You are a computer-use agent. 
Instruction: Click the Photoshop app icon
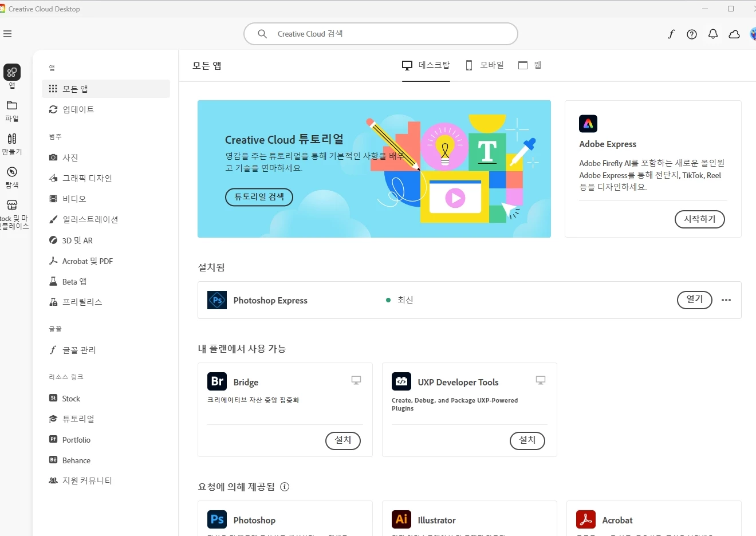pyautogui.click(x=217, y=519)
